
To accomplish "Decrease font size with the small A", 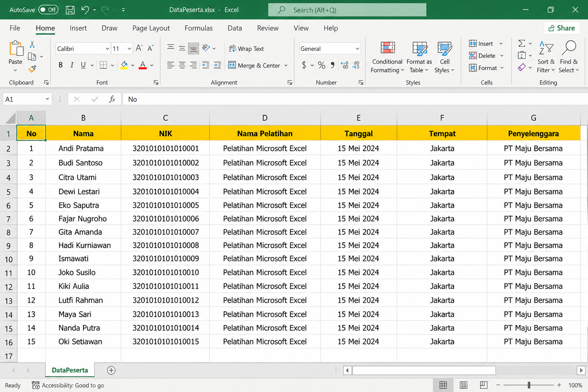I will point(150,48).
